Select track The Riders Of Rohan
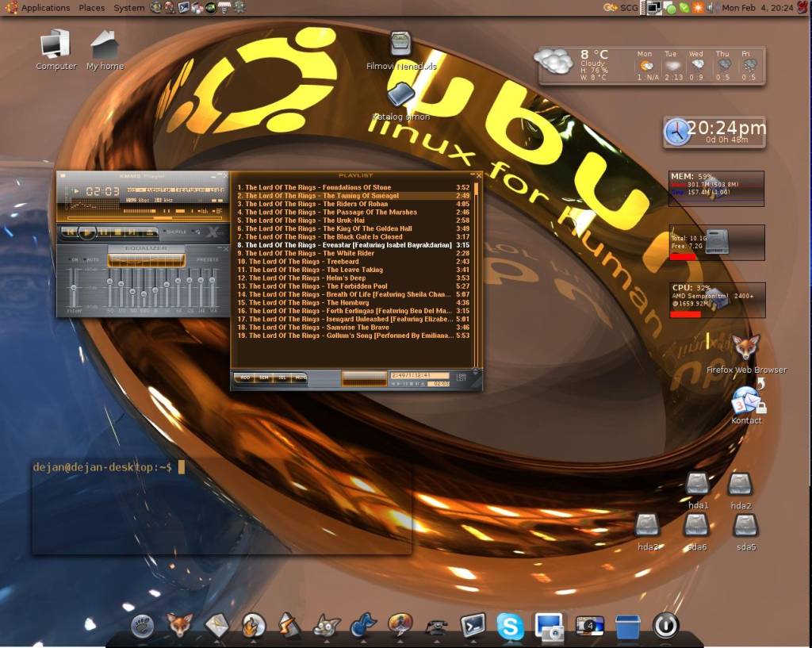The width and height of the screenshot is (812, 648). pos(354,204)
